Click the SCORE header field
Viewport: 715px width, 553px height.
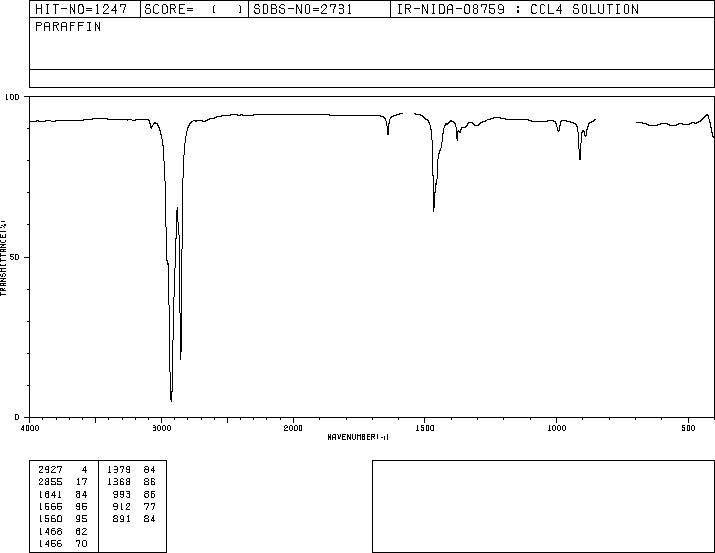point(194,9)
